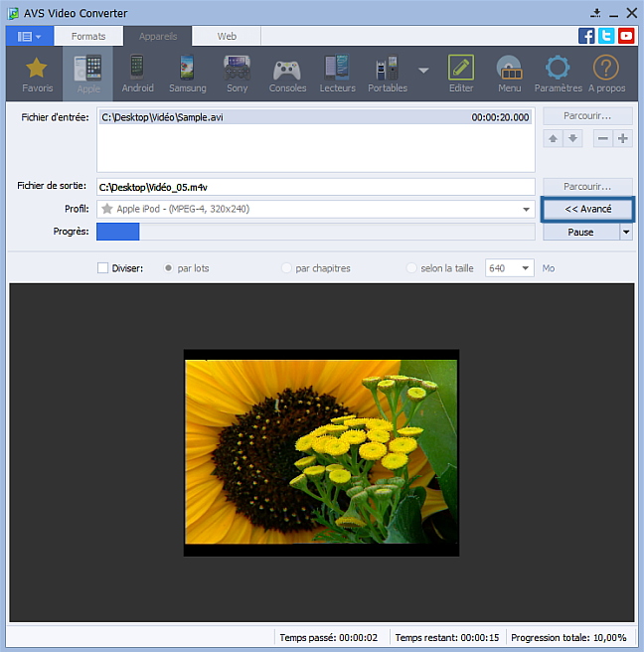Viewport: 644px width, 652px height.
Task: Open the Paramètres gear icon
Action: click(558, 74)
